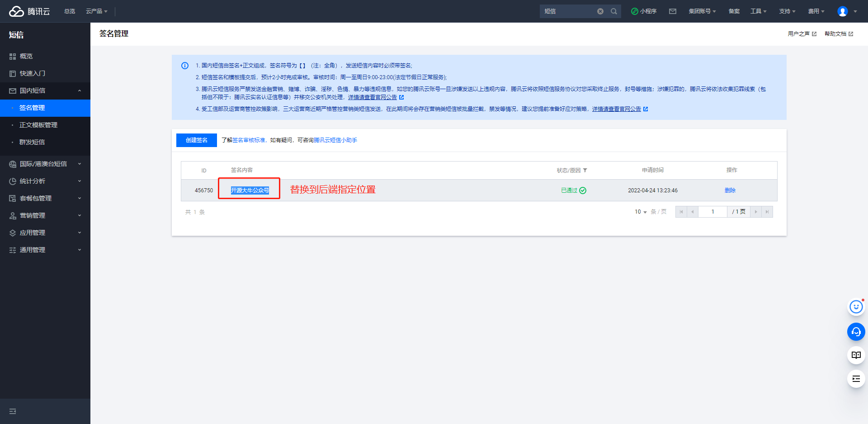Click the Tencent Cloud logo

pyautogui.click(x=29, y=11)
